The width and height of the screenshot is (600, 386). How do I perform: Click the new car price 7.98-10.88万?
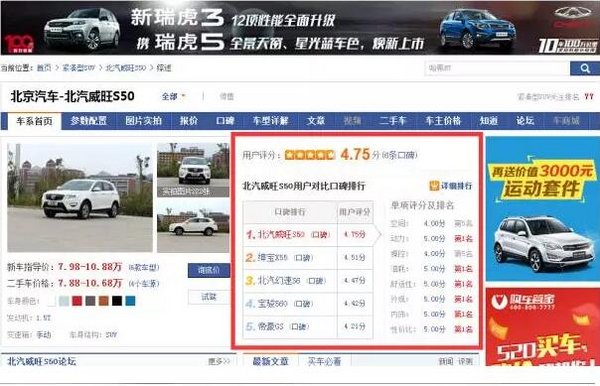(90, 267)
